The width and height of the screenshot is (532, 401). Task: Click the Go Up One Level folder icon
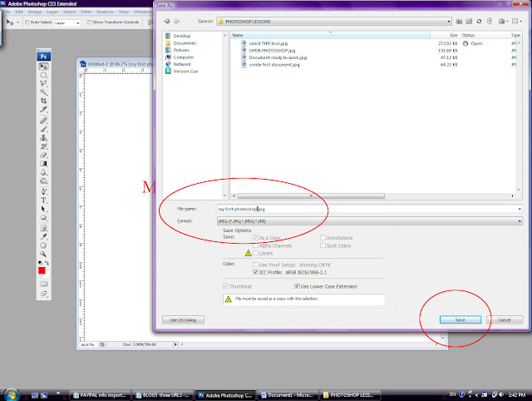[459, 21]
